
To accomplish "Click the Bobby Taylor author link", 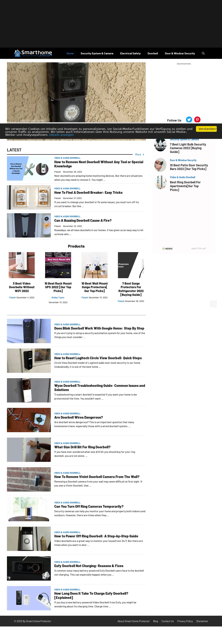I will (x=58, y=297).
